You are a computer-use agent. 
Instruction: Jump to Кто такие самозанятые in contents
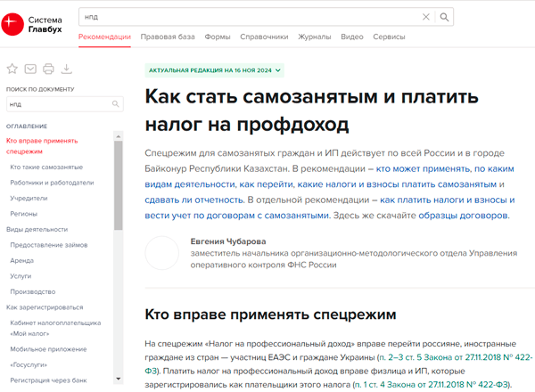[x=46, y=167]
